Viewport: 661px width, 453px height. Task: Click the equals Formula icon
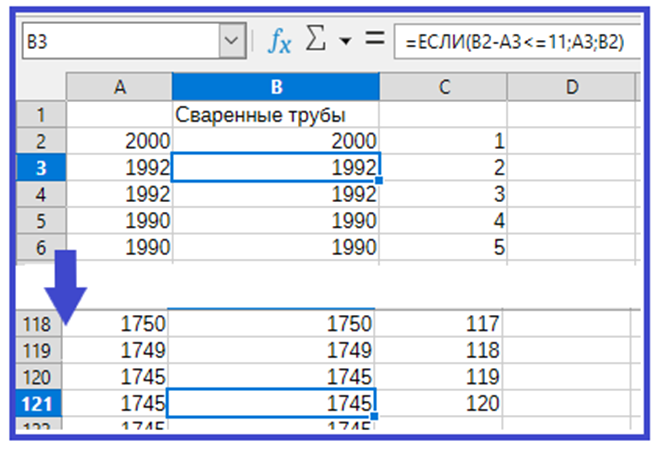pyautogui.click(x=374, y=42)
